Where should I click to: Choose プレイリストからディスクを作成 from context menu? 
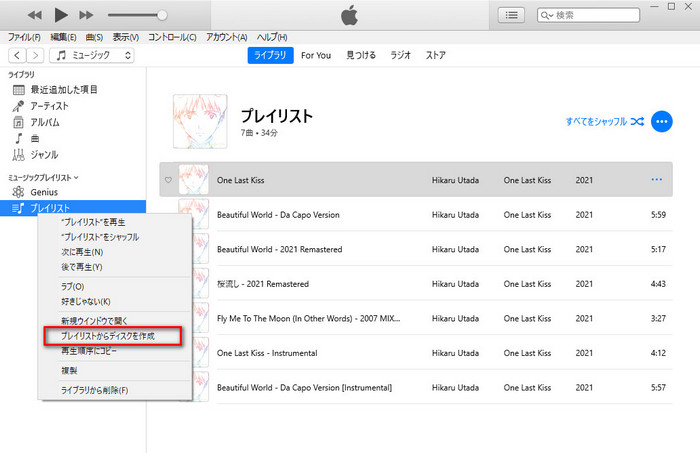[x=108, y=336]
